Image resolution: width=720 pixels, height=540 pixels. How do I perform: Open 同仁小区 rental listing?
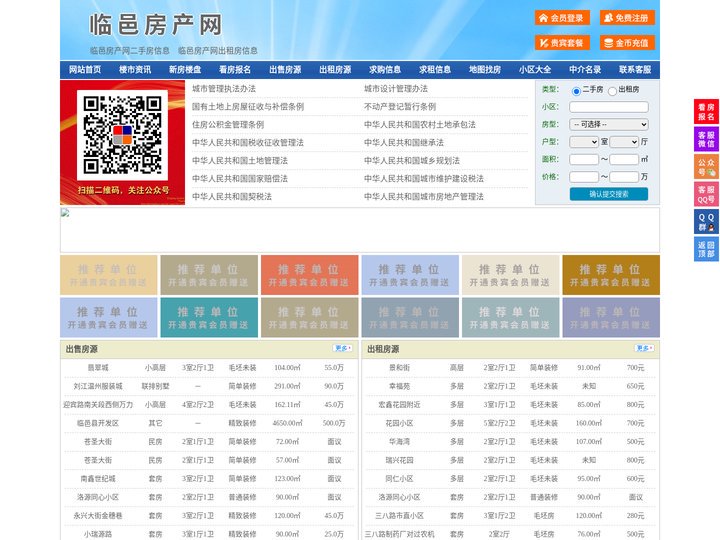tap(399, 478)
